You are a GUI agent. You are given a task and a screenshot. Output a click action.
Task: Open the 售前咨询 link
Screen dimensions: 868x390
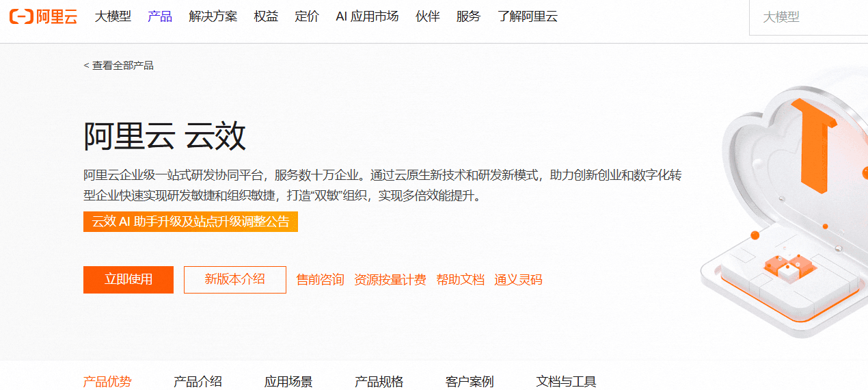(320, 280)
